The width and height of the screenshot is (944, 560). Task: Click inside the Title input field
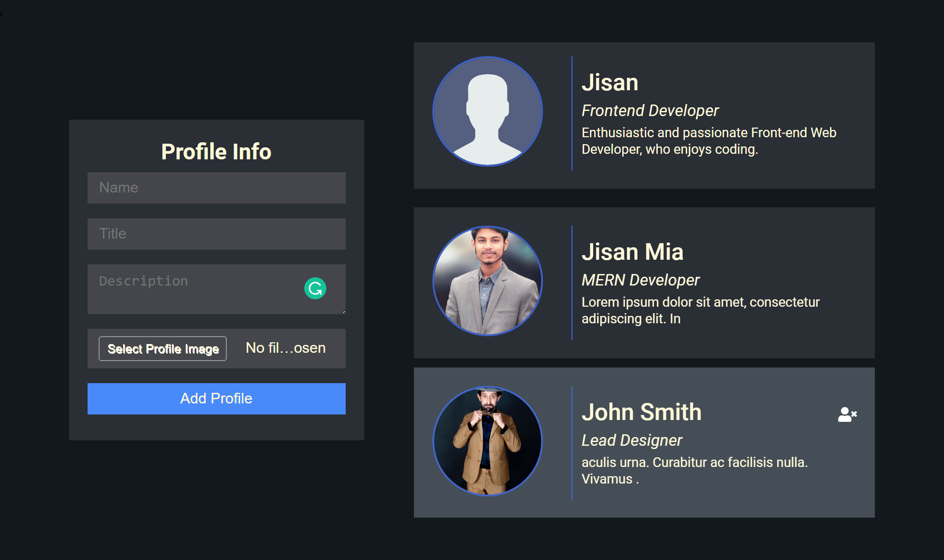(216, 233)
